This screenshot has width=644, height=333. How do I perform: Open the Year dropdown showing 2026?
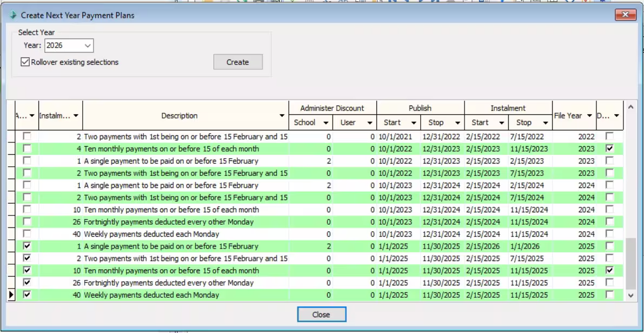click(88, 45)
